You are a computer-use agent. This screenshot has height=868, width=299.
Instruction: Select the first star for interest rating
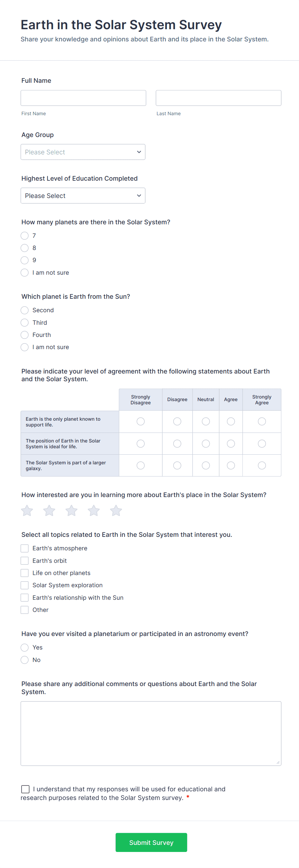click(x=27, y=510)
